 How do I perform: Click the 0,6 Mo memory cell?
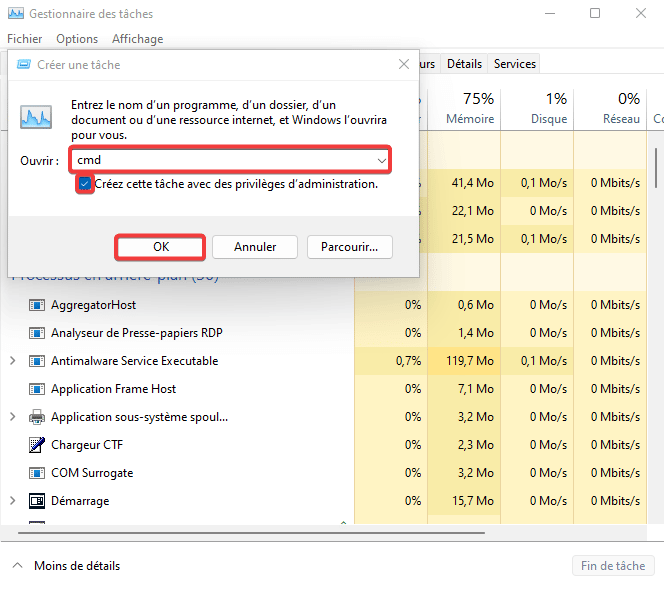click(x=464, y=305)
